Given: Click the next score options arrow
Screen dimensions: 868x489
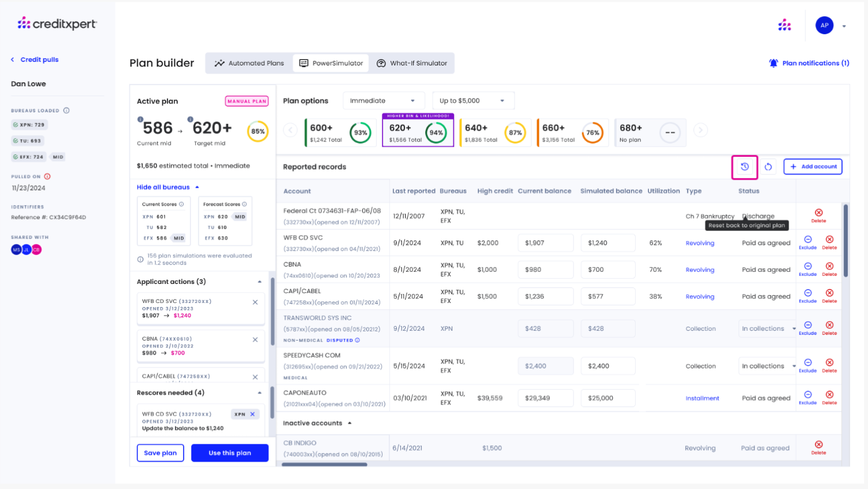Looking at the screenshot, I should click(700, 130).
